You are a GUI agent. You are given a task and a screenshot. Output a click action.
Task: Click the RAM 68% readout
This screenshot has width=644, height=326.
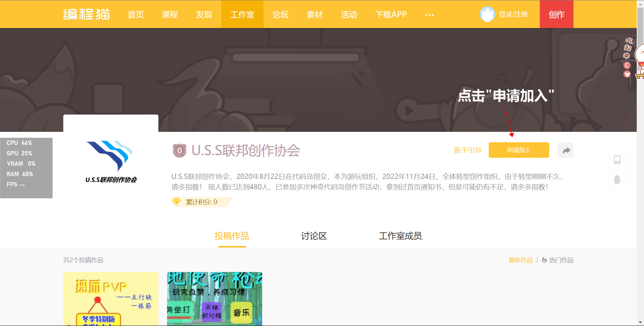click(20, 174)
